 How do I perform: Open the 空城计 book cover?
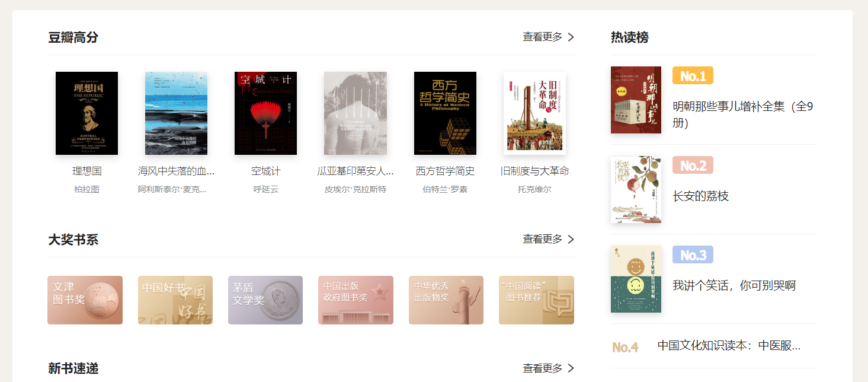266,113
